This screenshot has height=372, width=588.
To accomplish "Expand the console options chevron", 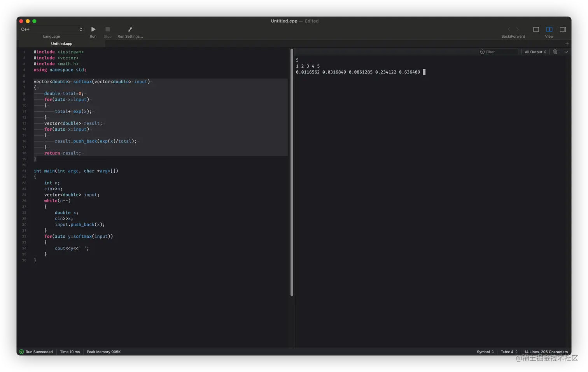I will (x=566, y=52).
